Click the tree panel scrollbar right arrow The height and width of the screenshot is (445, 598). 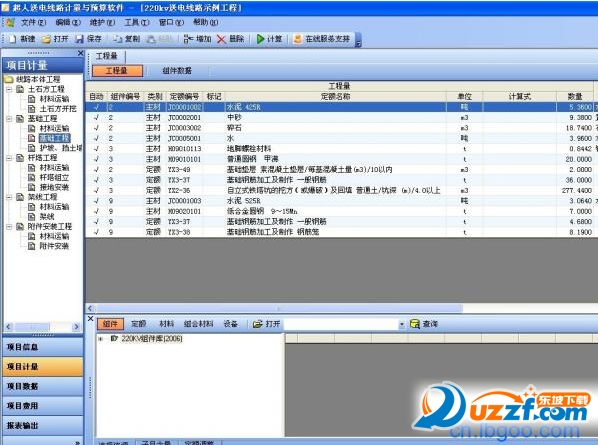click(76, 326)
